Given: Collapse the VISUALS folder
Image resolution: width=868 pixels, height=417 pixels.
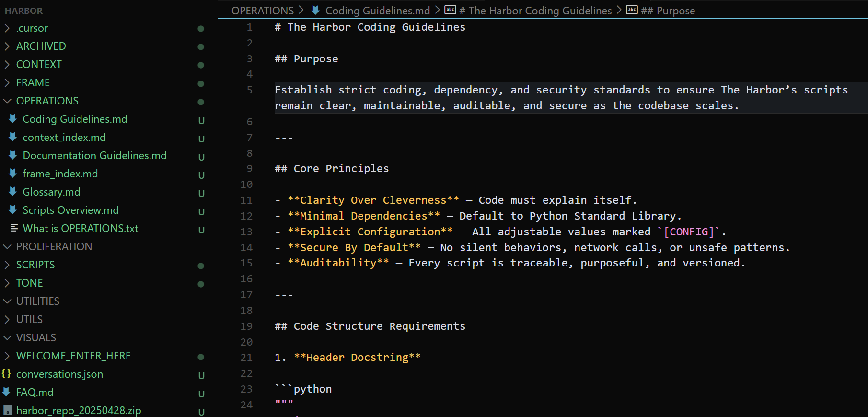Looking at the screenshot, I should pyautogui.click(x=7, y=338).
